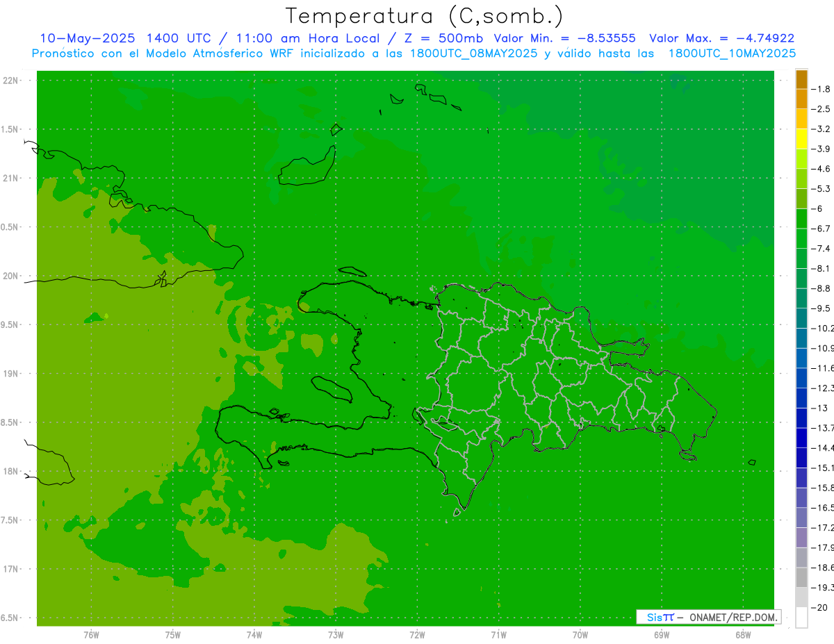Click the "68W" longitude axis label
Image resolution: width=834 pixels, height=644 pixels.
(x=743, y=634)
